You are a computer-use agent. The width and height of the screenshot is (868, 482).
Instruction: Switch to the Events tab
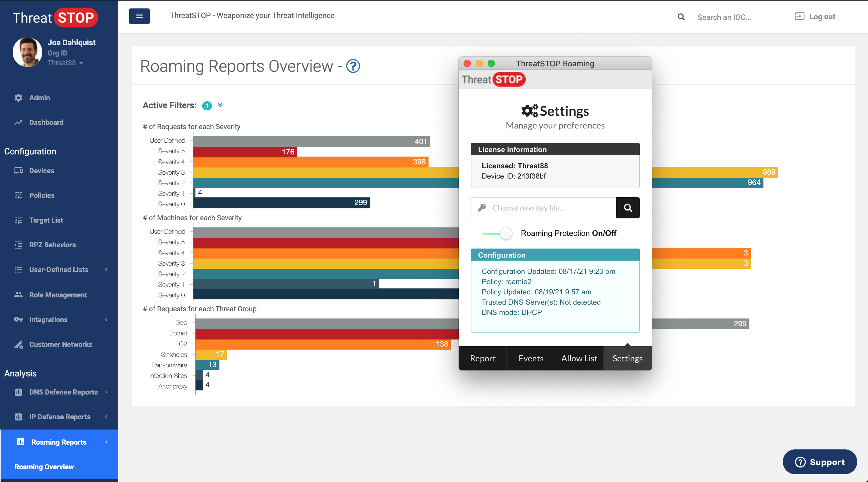531,358
